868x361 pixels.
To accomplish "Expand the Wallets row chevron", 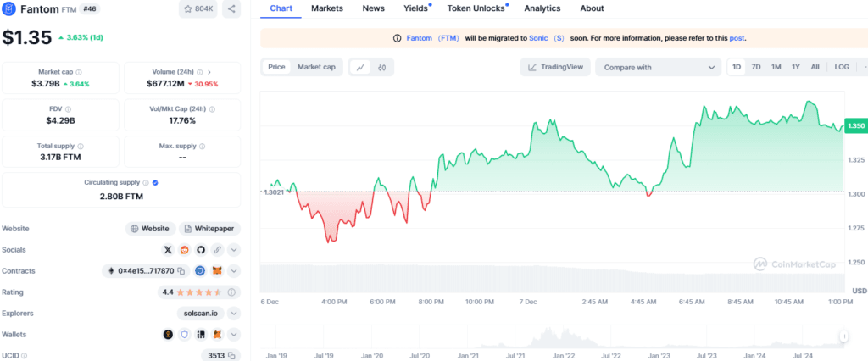I will [234, 335].
